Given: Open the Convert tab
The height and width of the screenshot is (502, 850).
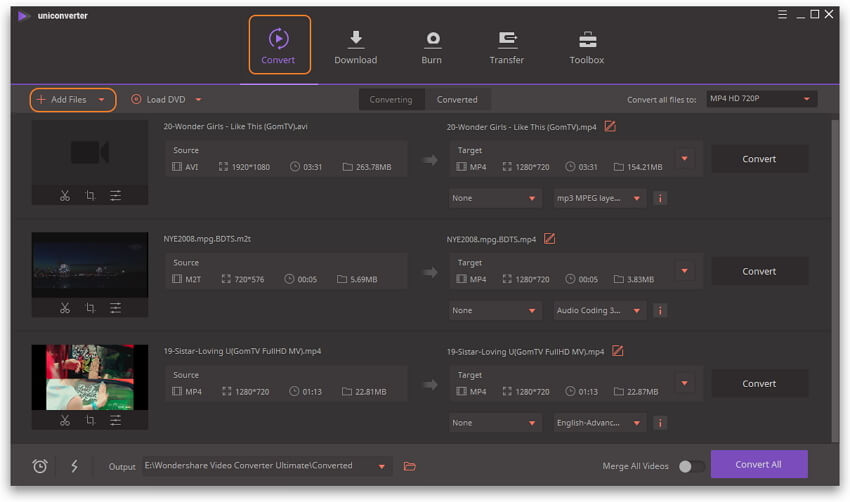Looking at the screenshot, I should tap(279, 45).
